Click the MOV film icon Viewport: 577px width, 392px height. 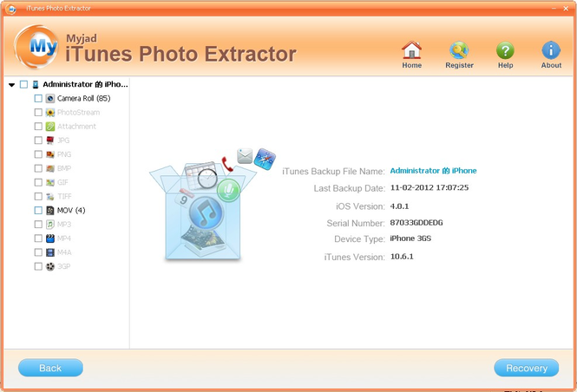[x=50, y=211]
